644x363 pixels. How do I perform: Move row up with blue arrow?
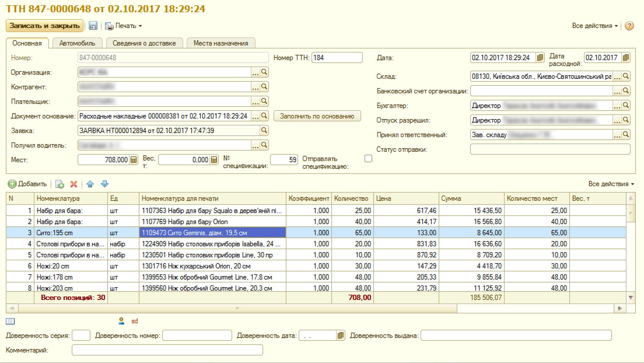[x=90, y=184]
